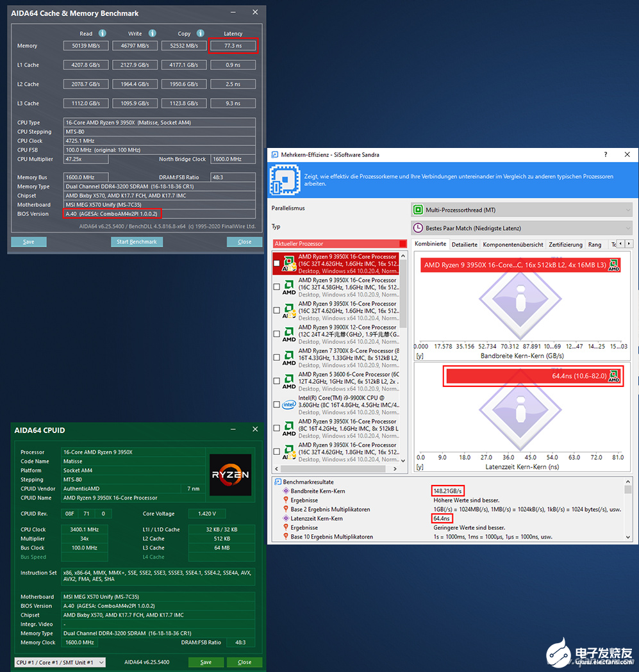
Task: Click the AMD badge on the bandwidth chart bar
Action: point(614,265)
